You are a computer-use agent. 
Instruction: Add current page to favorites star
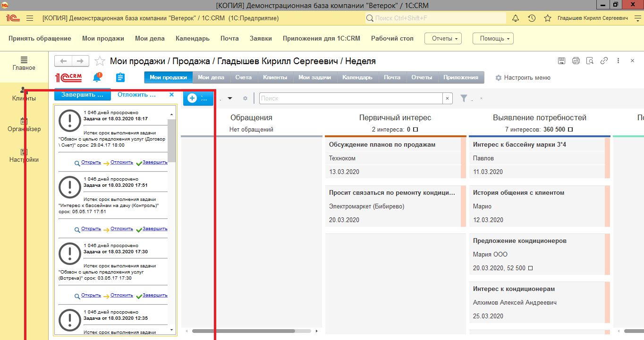pyautogui.click(x=100, y=61)
